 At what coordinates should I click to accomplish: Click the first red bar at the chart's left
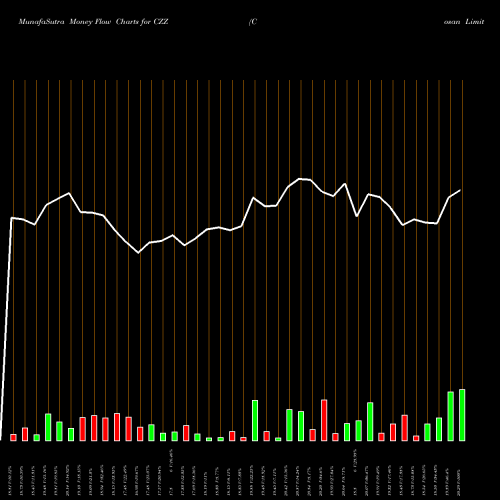click(13, 438)
